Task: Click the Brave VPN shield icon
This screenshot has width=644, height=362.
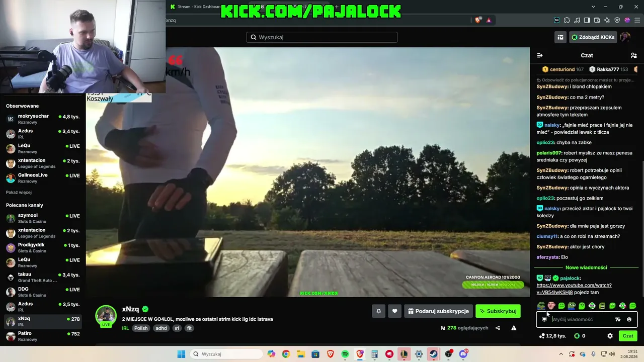Action: click(x=617, y=20)
